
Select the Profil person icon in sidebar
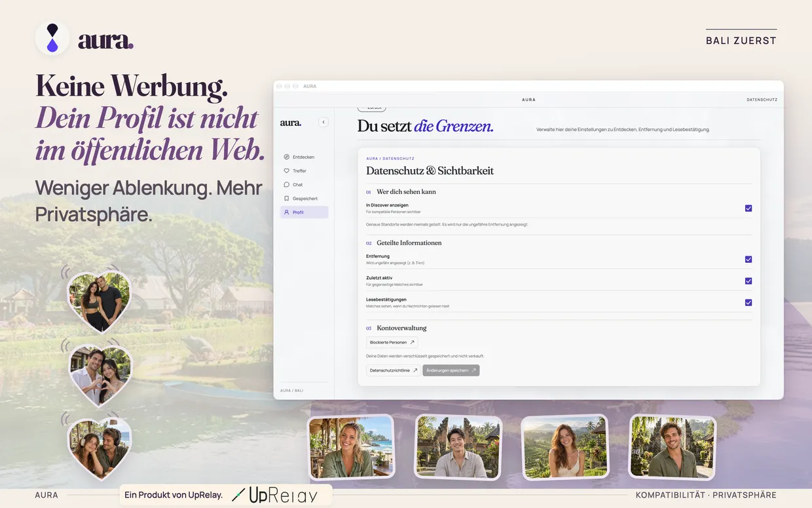coord(286,212)
